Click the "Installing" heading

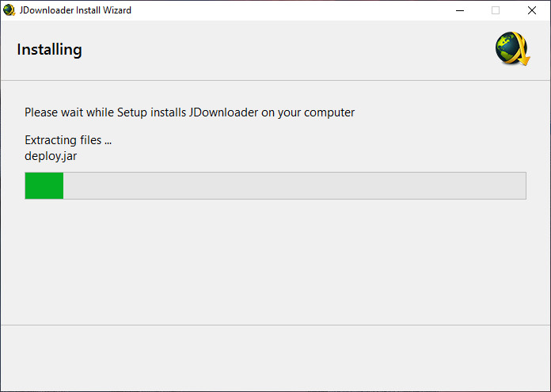click(x=49, y=50)
